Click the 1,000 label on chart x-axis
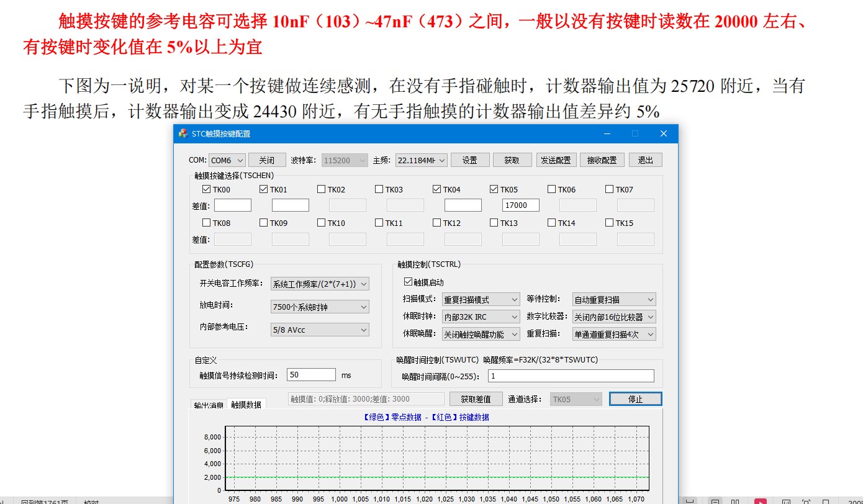The image size is (863, 504). pyautogui.click(x=339, y=499)
